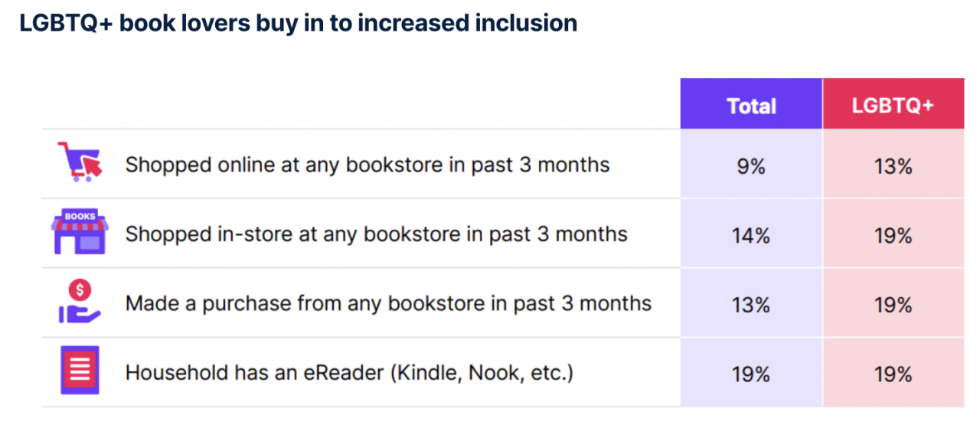This screenshot has height=425, width=980.
Task: Click the 9% Total value for online shopping
Action: pos(751,166)
